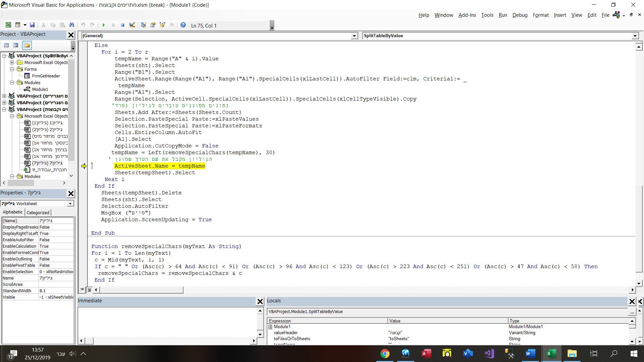Open Object Browser toolbar icon
The width and height of the screenshot is (644, 362).
(x=162, y=25)
